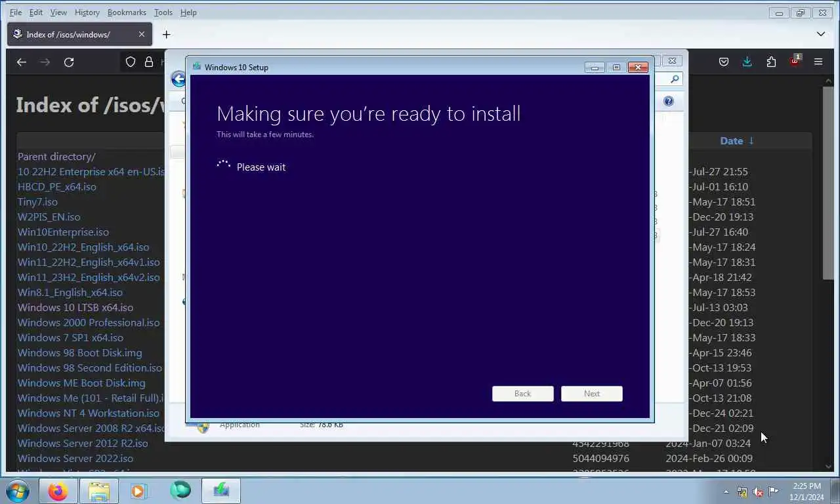Open the Explorer help question-mark icon

[668, 101]
